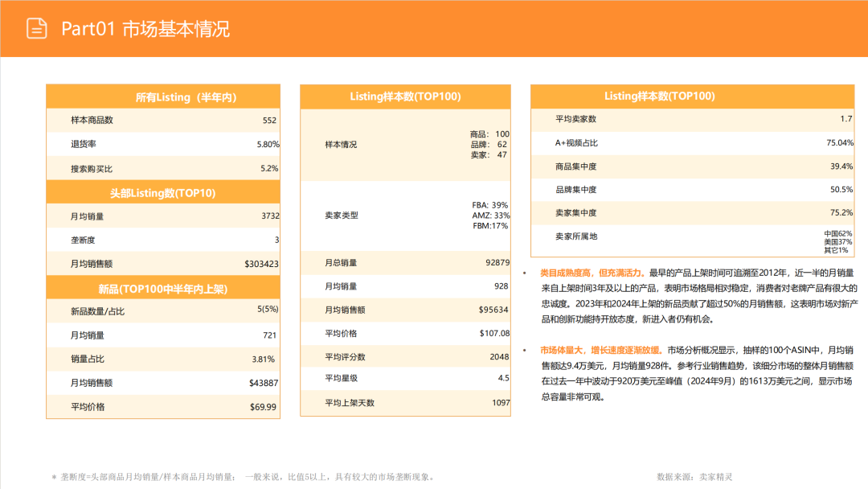Screen dimensions: 868x489
Task: Select the 平均星级 label
Action: tap(341, 378)
